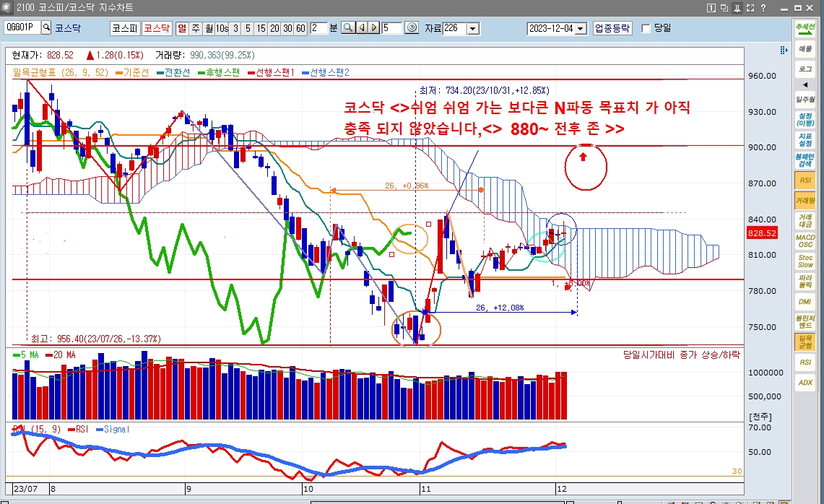This screenshot has height=504, width=824.
Task: Click the clock icon next to 5
Action: pyautogui.click(x=412, y=28)
